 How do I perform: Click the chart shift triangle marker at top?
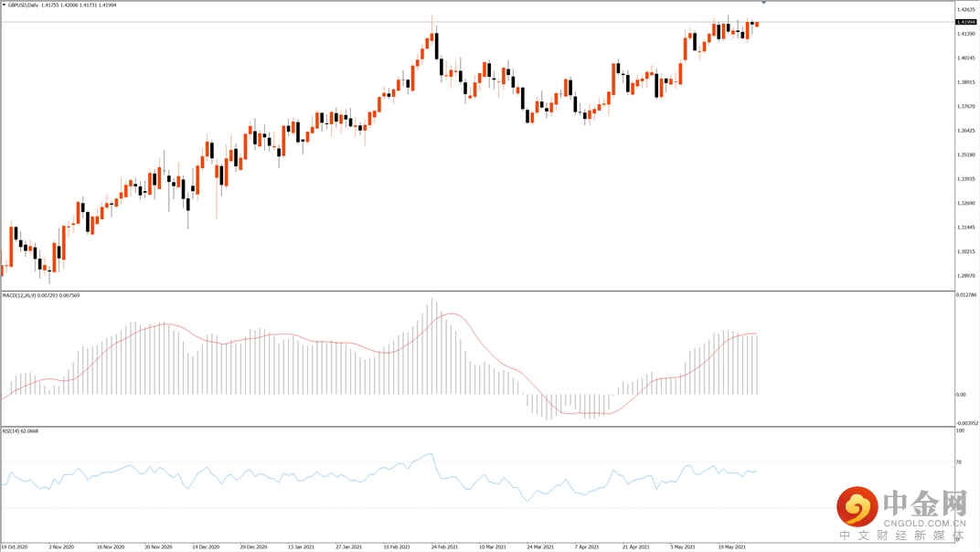763,3
